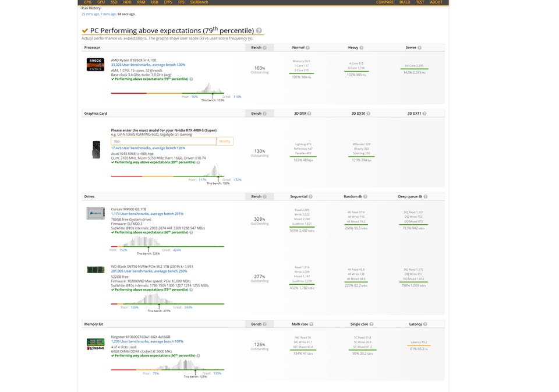The height and width of the screenshot is (392, 559).
Task: Click the Modify button
Action: (225, 142)
